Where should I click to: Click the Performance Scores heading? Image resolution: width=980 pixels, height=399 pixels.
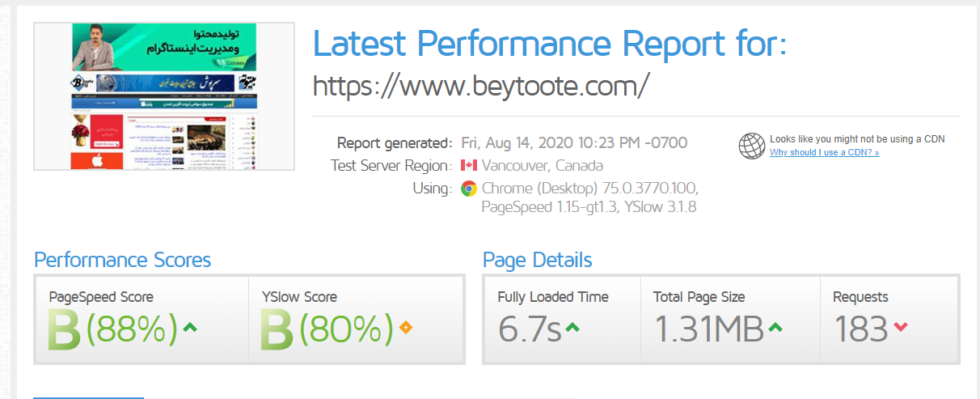122,260
